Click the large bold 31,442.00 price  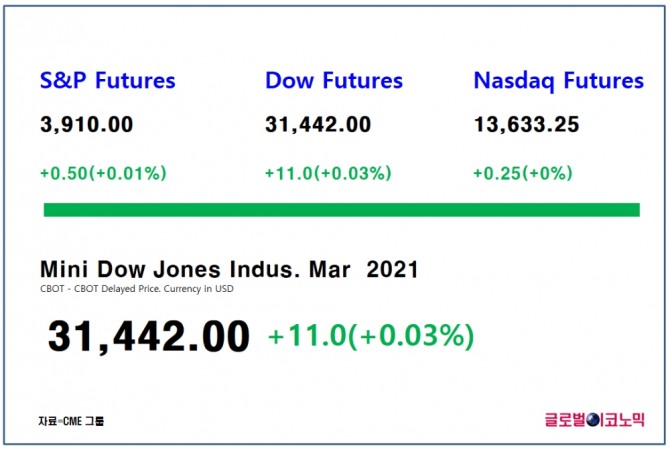pyautogui.click(x=148, y=336)
